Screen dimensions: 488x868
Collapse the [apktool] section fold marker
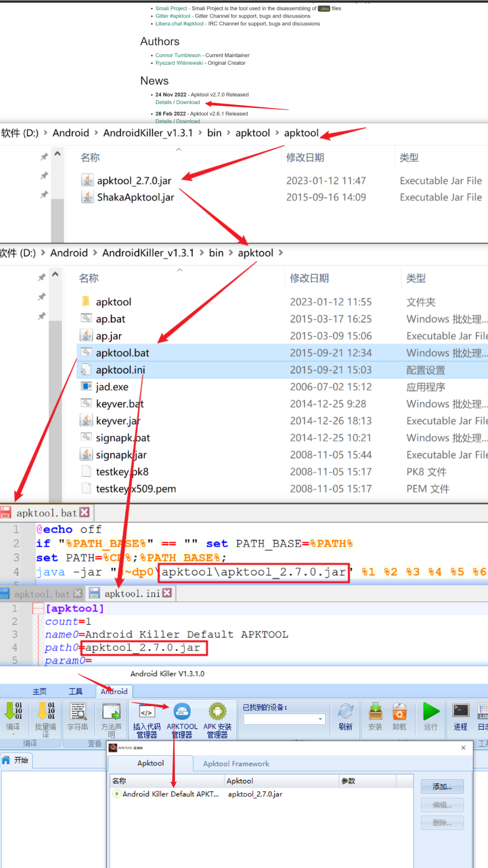[x=38, y=609]
